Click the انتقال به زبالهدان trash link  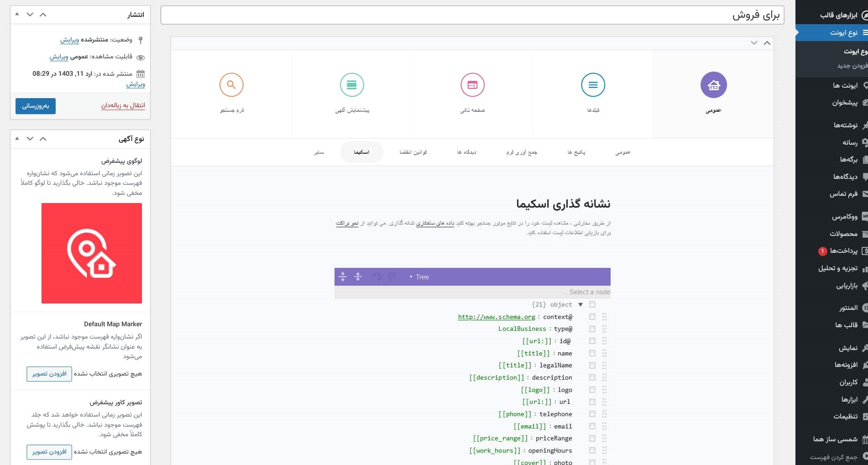(123, 105)
